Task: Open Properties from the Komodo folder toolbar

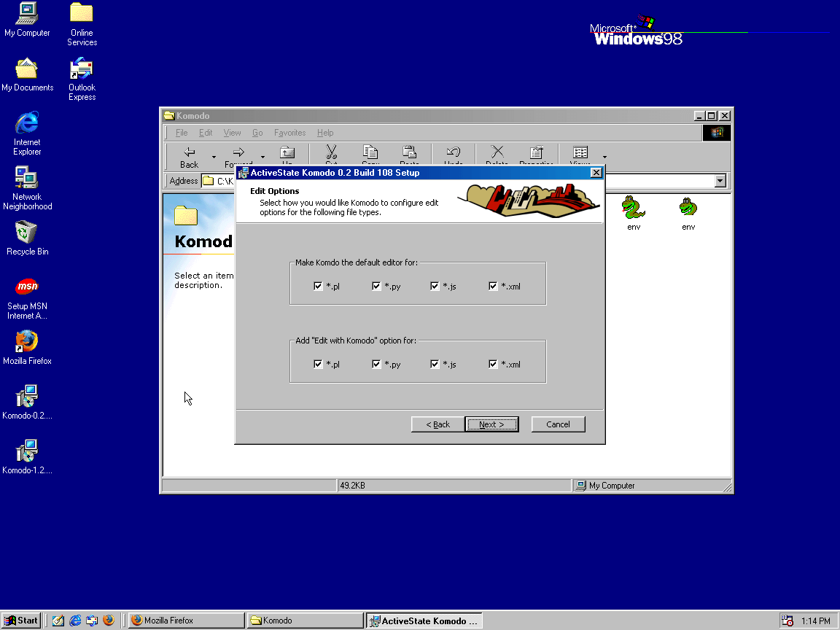Action: click(x=536, y=152)
